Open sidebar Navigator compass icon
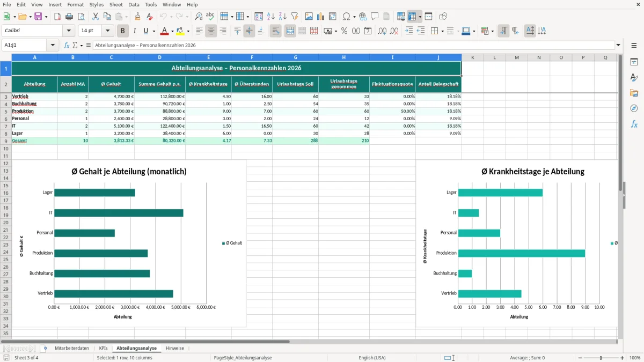The image size is (644, 362). pos(634,108)
